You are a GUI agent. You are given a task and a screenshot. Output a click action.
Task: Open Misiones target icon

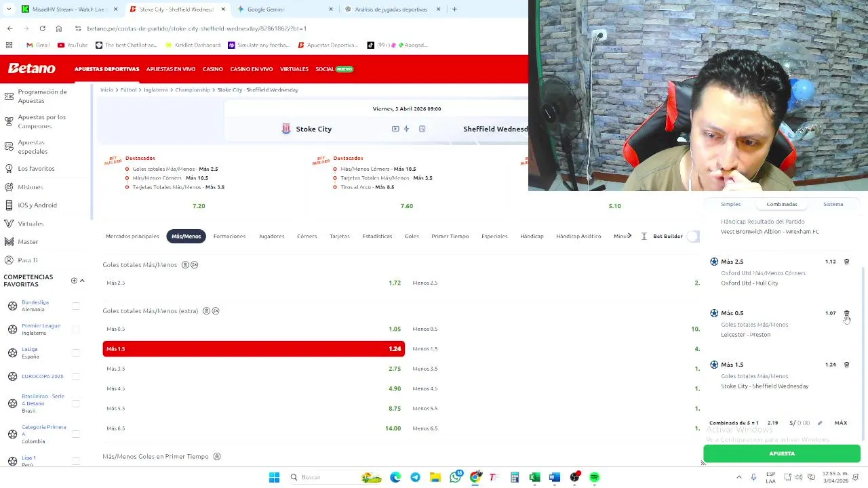pyautogui.click(x=9, y=187)
